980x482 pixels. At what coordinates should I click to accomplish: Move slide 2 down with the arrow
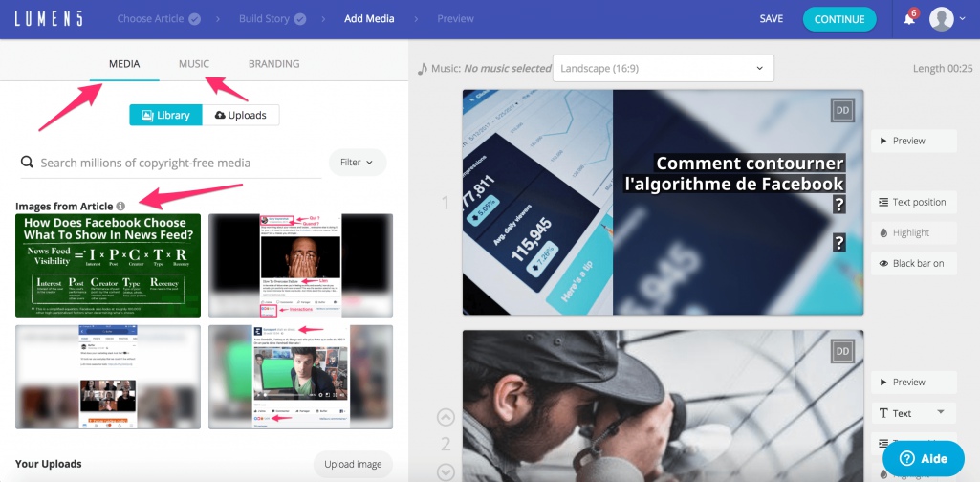coord(446,471)
